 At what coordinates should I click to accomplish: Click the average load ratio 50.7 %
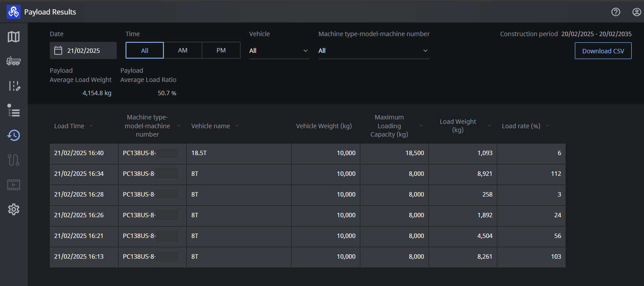coord(167,93)
